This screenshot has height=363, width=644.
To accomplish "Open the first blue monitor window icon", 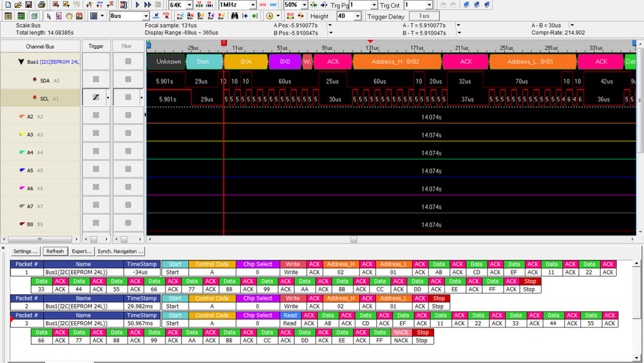I will pyautogui.click(x=466, y=5).
